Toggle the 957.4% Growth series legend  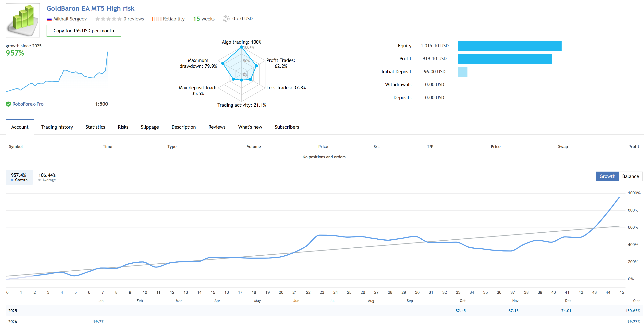tap(19, 177)
